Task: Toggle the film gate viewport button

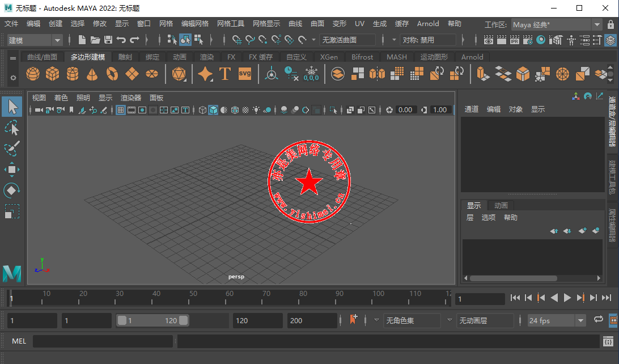Action: click(132, 110)
